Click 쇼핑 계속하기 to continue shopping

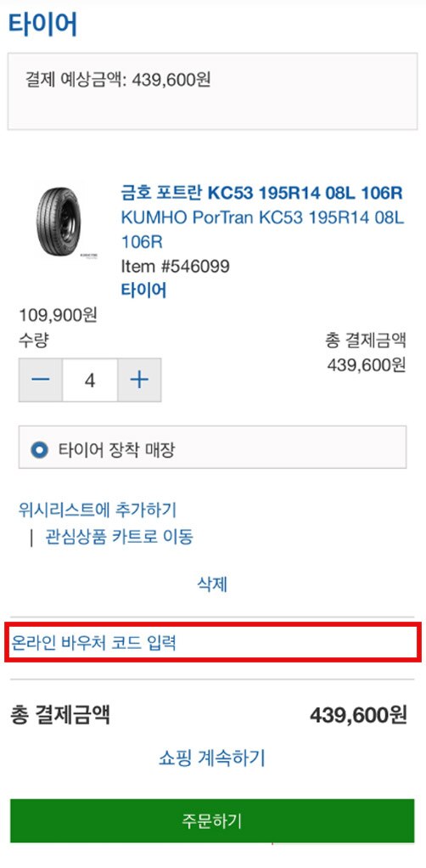(x=212, y=758)
